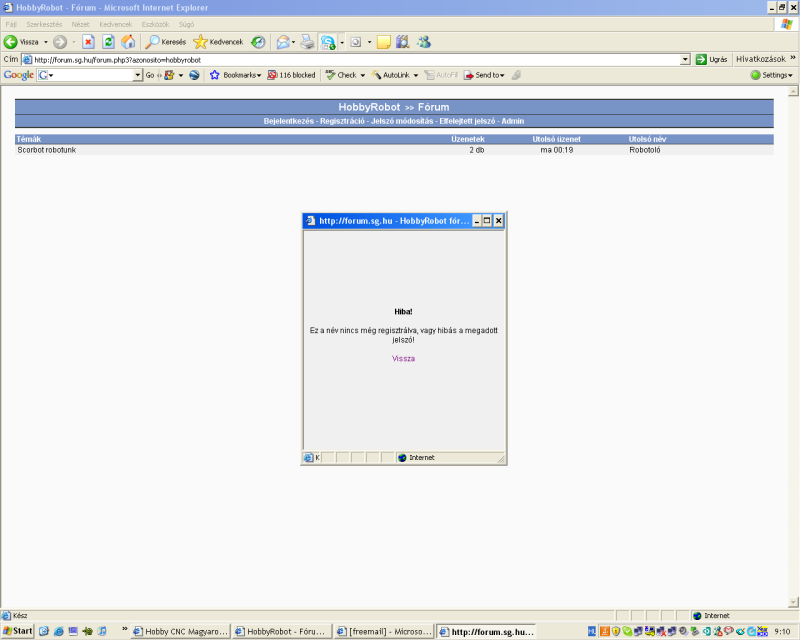The image size is (800, 640).
Task: Open Kedvencek favorites star
Action: [x=218, y=42]
